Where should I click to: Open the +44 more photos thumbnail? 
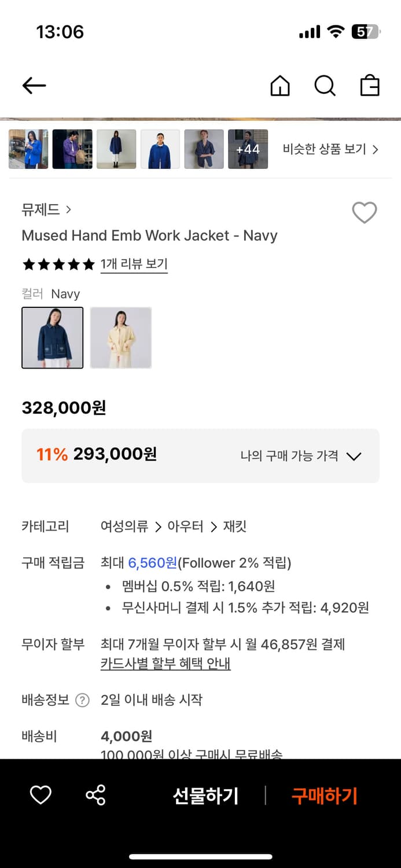248,149
